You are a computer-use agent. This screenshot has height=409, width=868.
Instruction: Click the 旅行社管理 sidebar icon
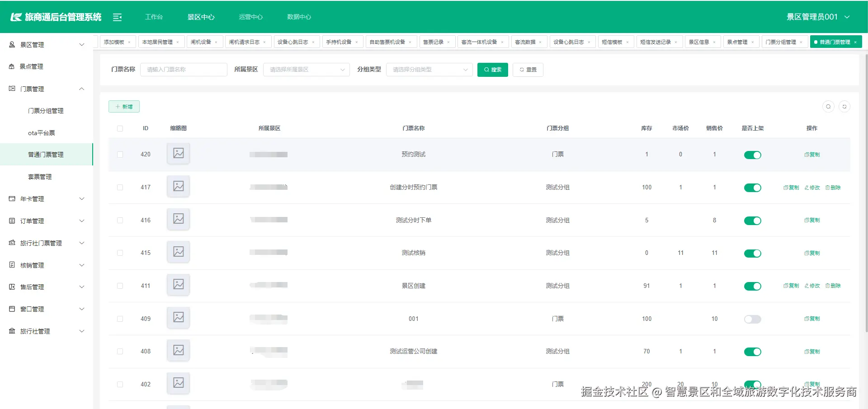click(11, 331)
